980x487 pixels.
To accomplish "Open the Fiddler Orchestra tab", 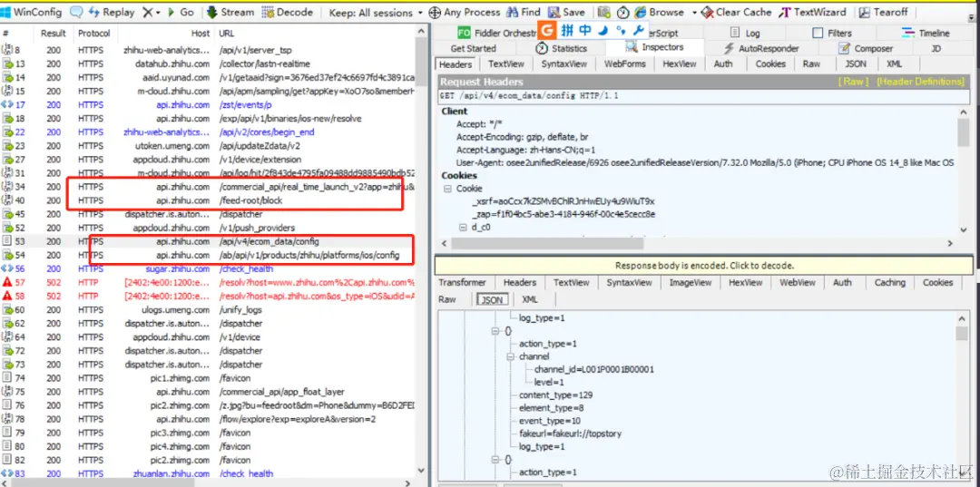I will (497, 33).
